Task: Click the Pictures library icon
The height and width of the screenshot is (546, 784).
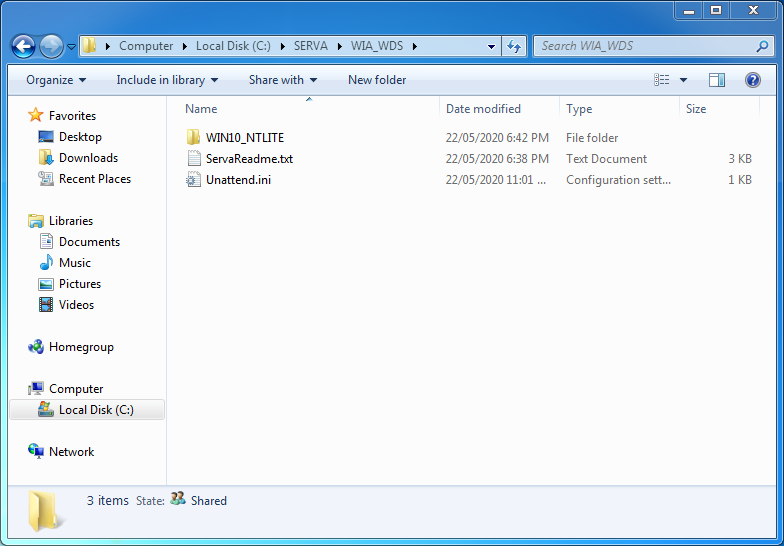Action: point(46,284)
